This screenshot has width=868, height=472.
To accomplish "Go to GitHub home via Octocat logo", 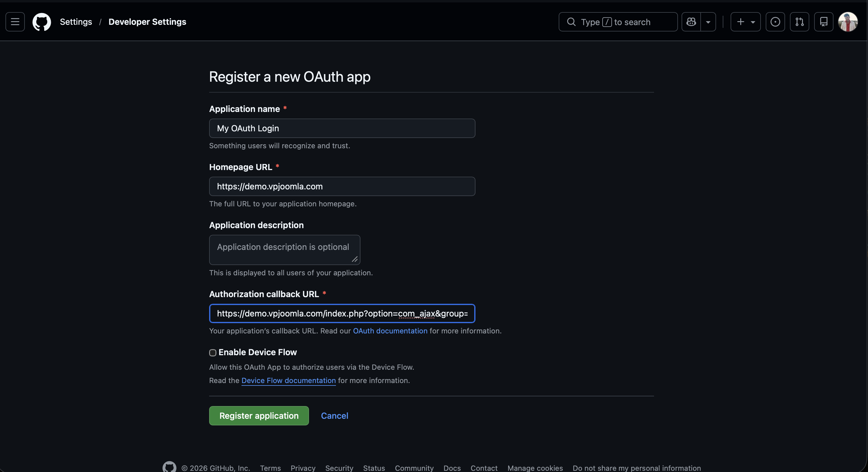I will [x=42, y=22].
